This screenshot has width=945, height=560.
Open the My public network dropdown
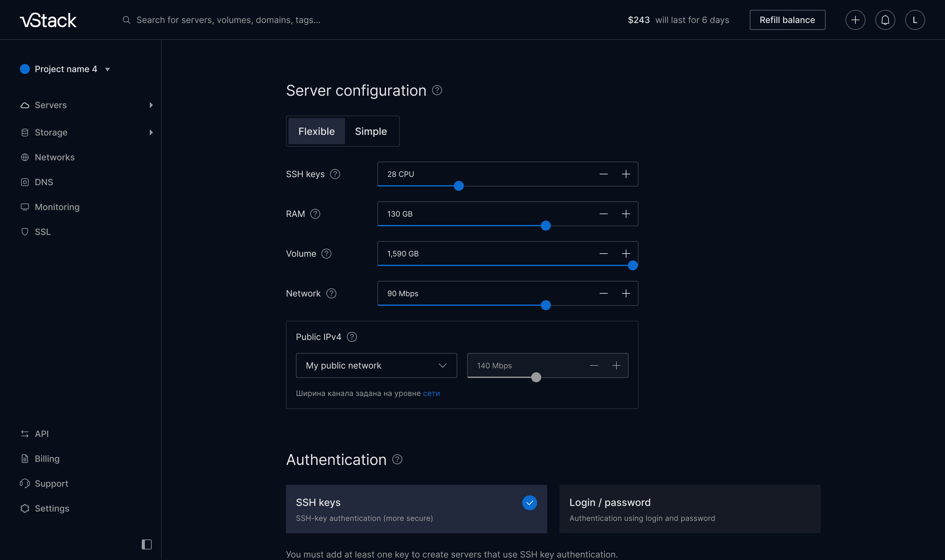(376, 366)
